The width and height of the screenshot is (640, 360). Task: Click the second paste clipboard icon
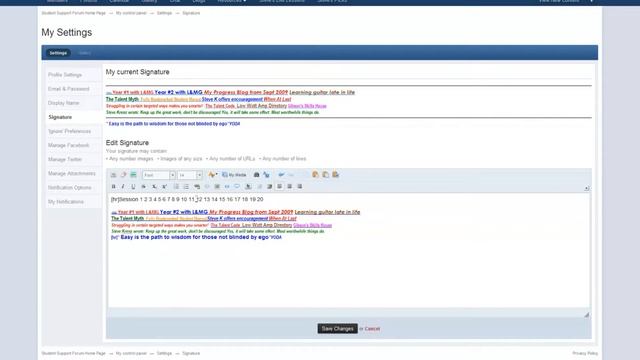pos(325,175)
